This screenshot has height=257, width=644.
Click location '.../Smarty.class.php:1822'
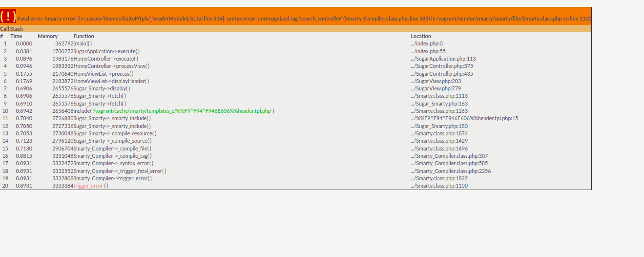click(439, 178)
